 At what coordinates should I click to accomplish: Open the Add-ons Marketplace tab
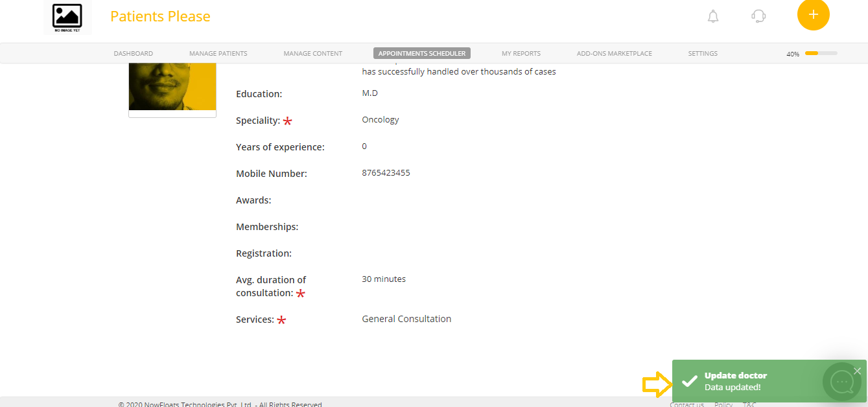click(x=614, y=53)
